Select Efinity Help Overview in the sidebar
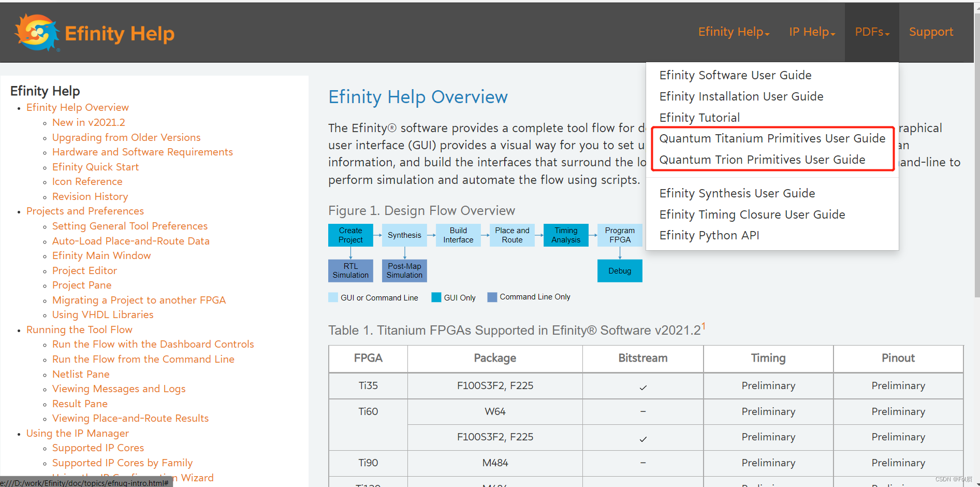 [x=77, y=107]
